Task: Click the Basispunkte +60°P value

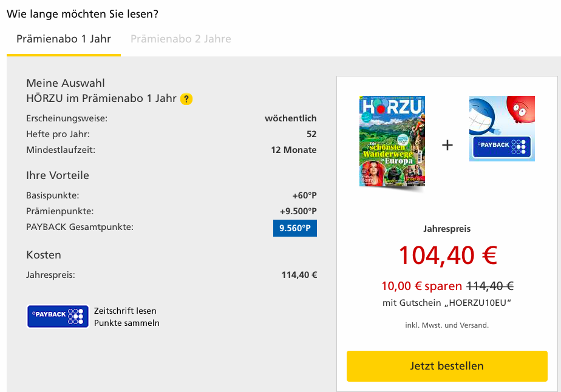Action: (304, 195)
